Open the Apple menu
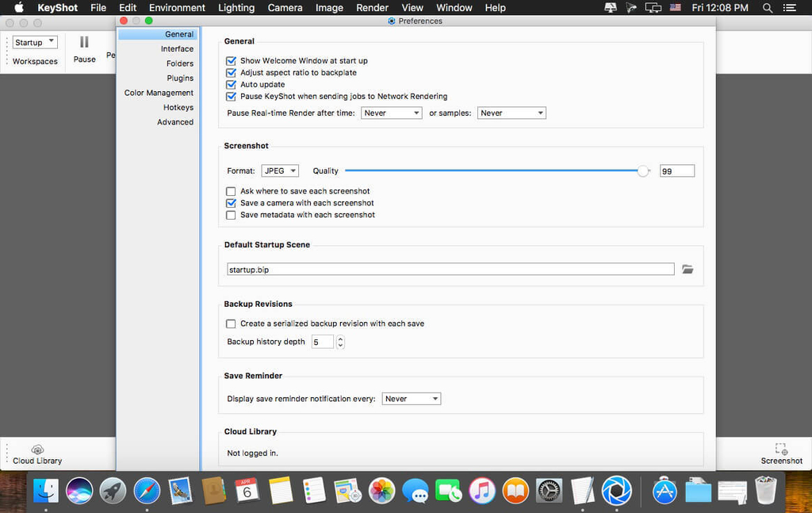 click(19, 7)
